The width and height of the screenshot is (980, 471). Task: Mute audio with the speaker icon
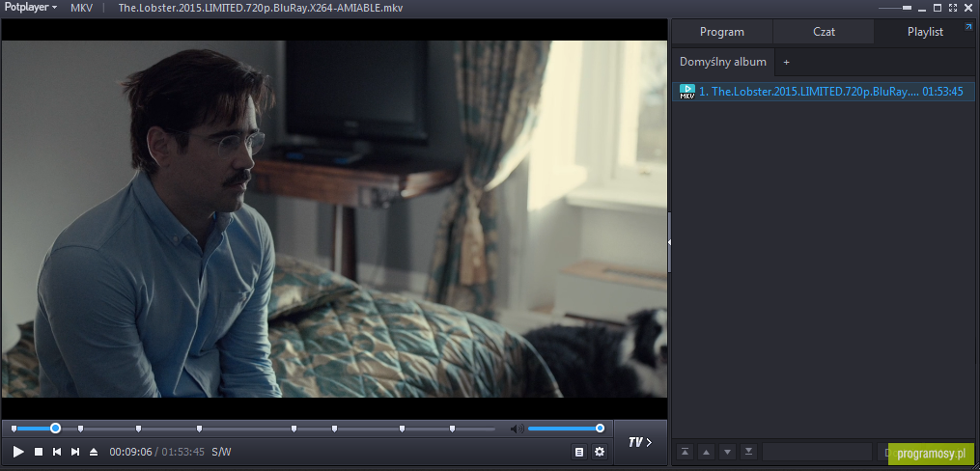(x=517, y=429)
